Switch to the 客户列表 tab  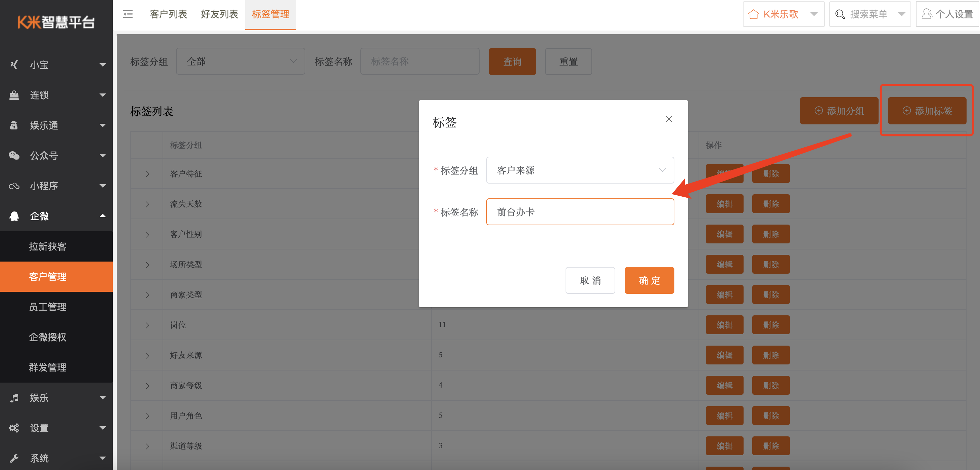[x=168, y=14]
